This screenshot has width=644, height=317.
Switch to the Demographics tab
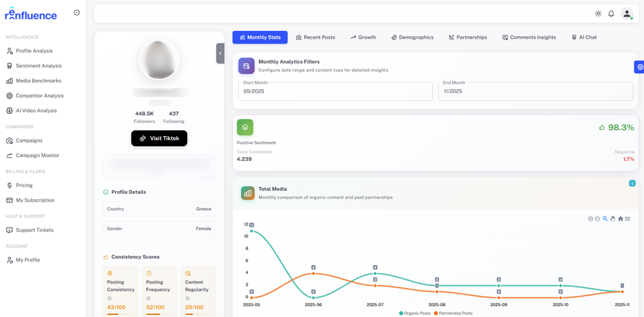[x=412, y=37]
